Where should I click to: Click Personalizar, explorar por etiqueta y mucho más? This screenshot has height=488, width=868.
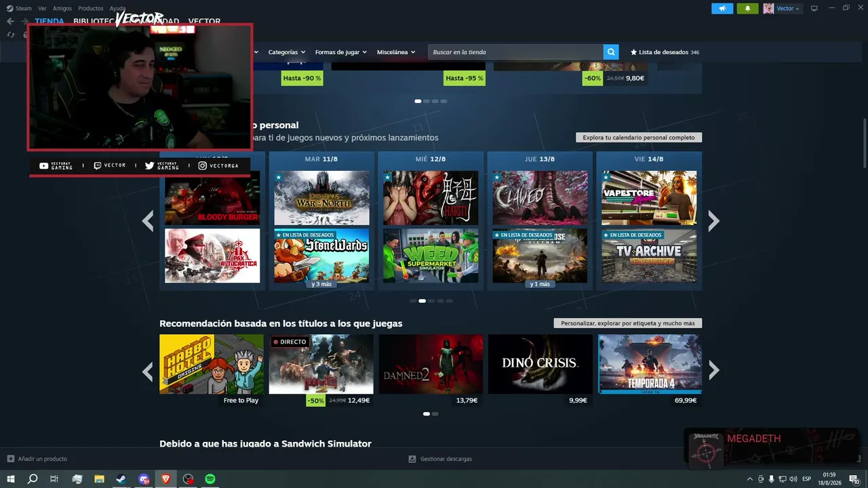pos(628,323)
